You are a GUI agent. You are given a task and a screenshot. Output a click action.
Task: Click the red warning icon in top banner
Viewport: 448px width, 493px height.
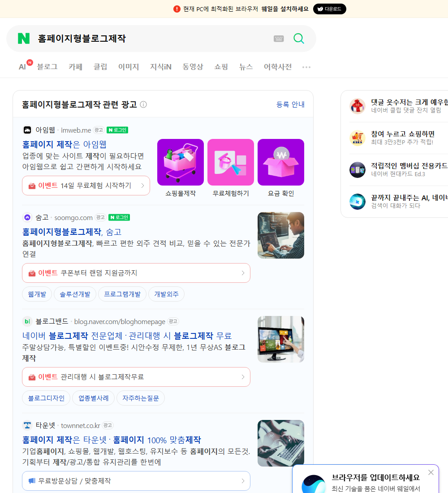(x=177, y=9)
